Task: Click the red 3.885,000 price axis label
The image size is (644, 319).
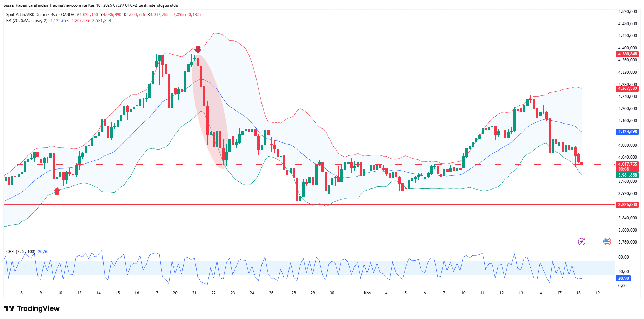Action: click(x=627, y=205)
